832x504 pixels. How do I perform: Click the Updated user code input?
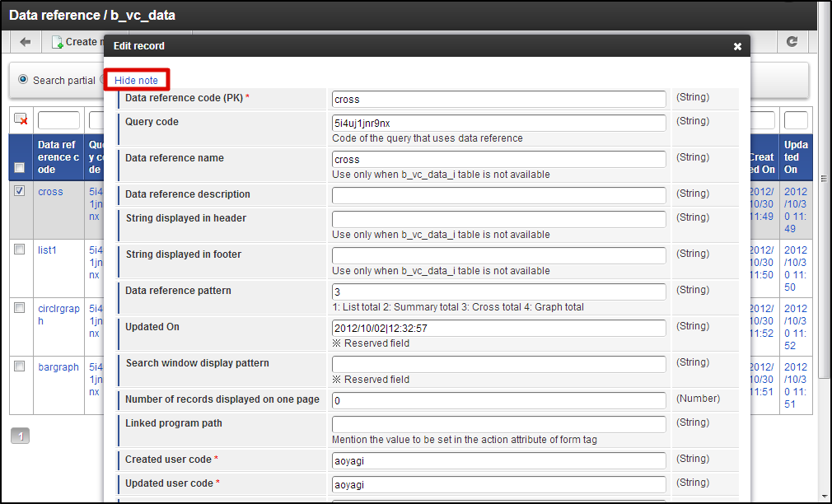(x=498, y=484)
